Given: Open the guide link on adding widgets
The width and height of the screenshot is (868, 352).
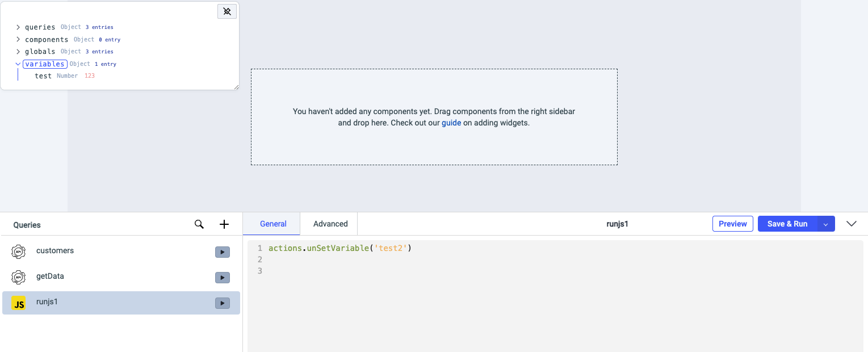Looking at the screenshot, I should pyautogui.click(x=451, y=123).
